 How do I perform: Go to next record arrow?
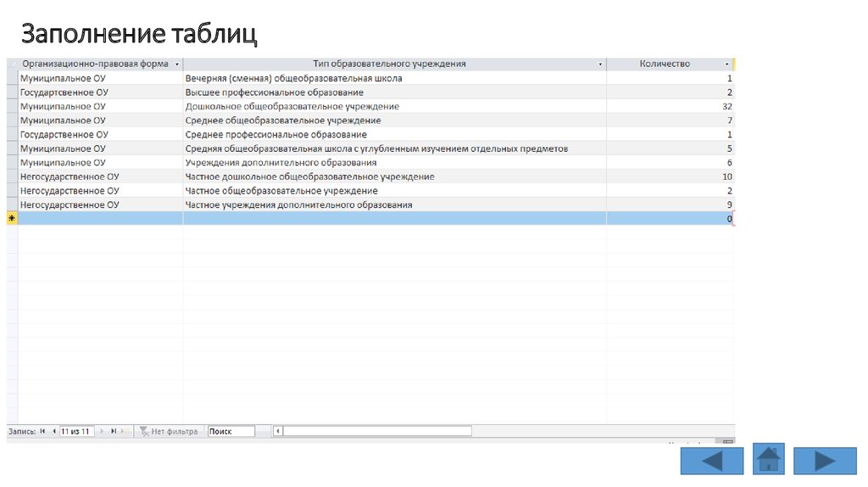(x=103, y=431)
